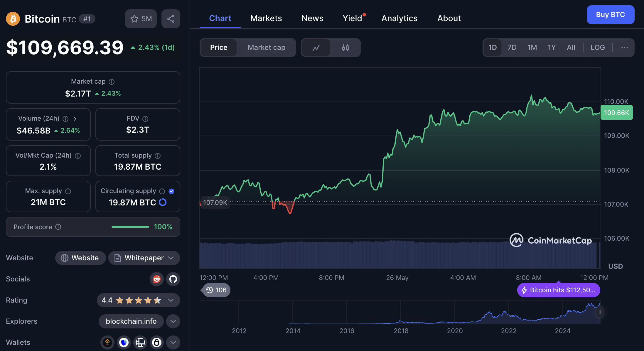
Task: Open the GitHub social icon
Action: tap(173, 279)
